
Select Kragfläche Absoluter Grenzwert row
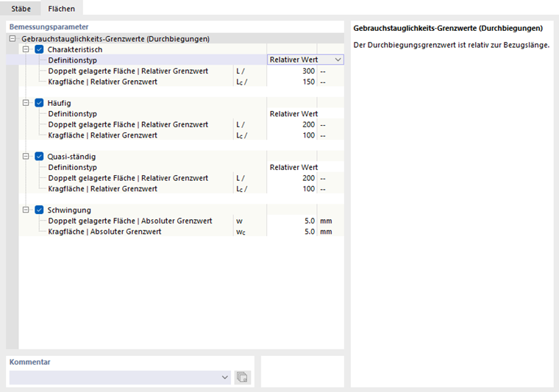(104, 231)
